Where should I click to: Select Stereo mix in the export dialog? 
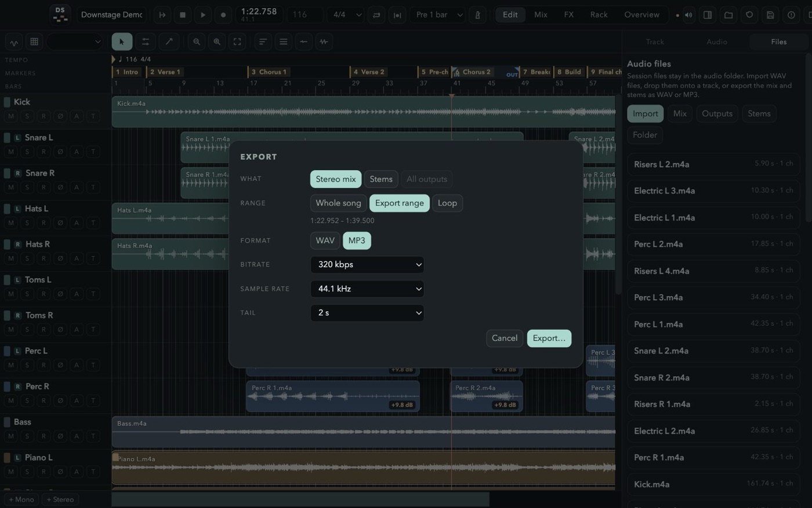(x=336, y=179)
